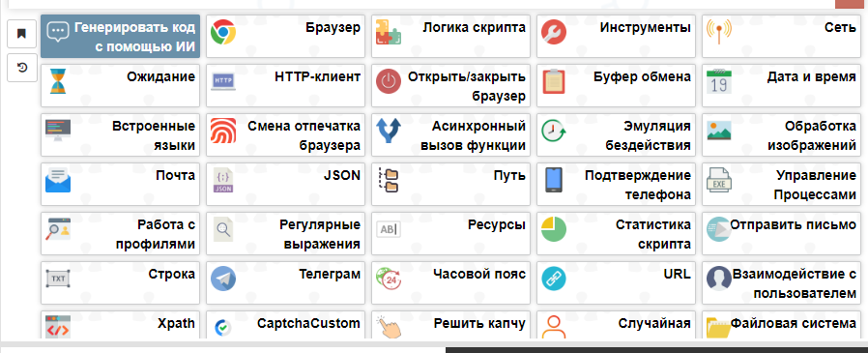Open Асинхронный вызов функции arrows icon
This screenshot has height=353, width=868.
389,131
